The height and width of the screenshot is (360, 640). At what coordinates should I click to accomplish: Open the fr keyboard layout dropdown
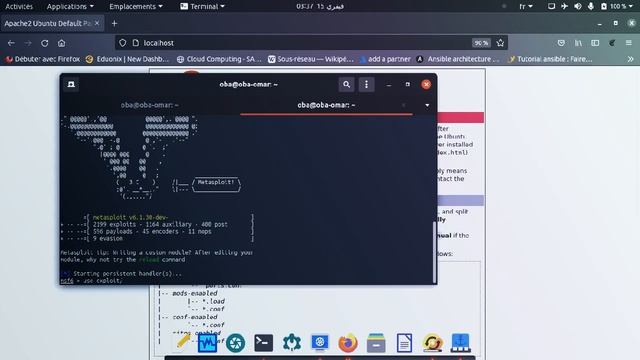526,6
